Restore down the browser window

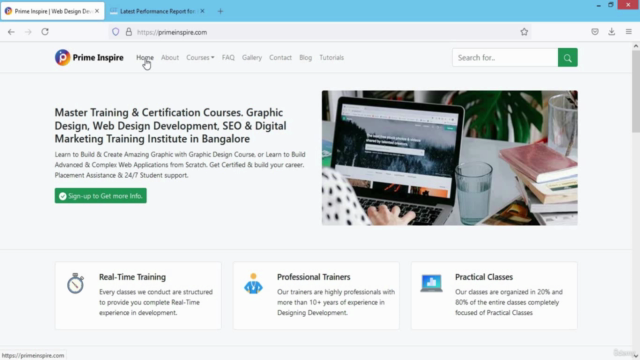pyautogui.click(x=611, y=5)
